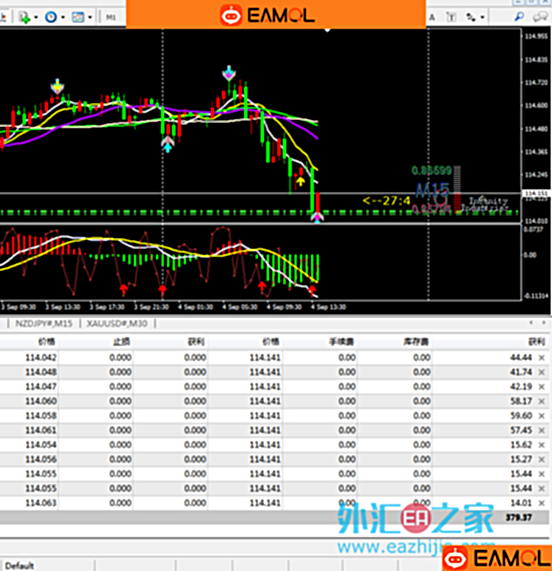The image size is (552, 571).
Task: Close the order with 44.44 profit
Action: (x=541, y=358)
